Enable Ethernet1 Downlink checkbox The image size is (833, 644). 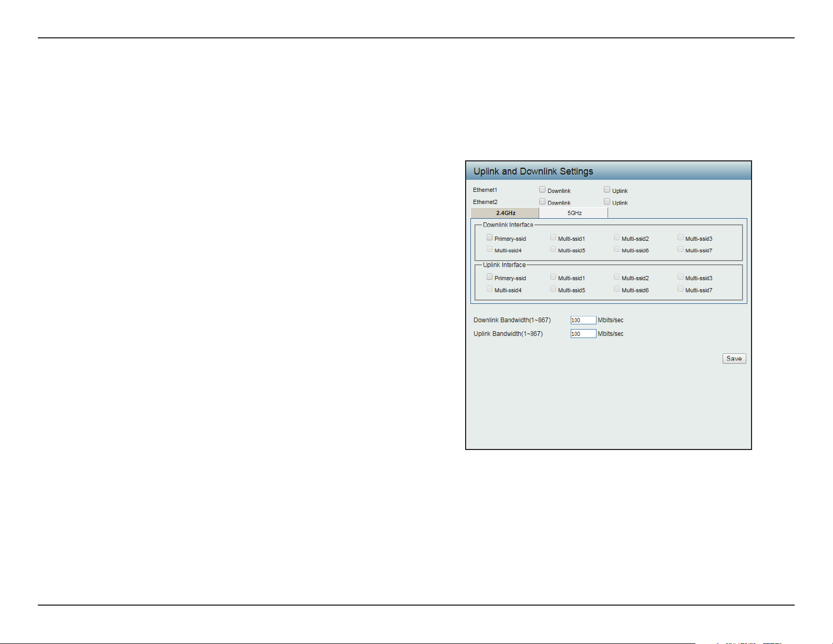tap(542, 189)
